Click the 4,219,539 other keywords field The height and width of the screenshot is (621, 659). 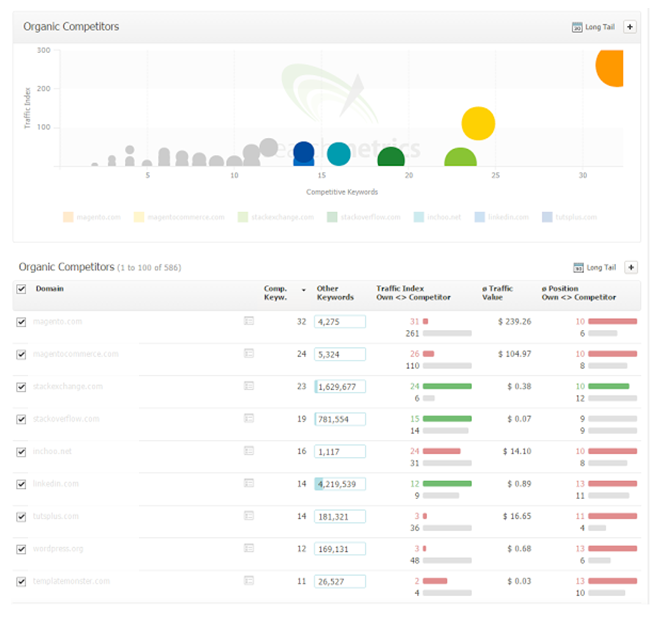340,484
